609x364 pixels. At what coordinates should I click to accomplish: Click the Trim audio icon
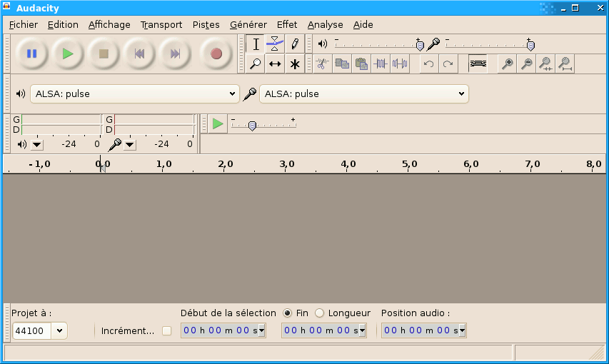tap(381, 64)
